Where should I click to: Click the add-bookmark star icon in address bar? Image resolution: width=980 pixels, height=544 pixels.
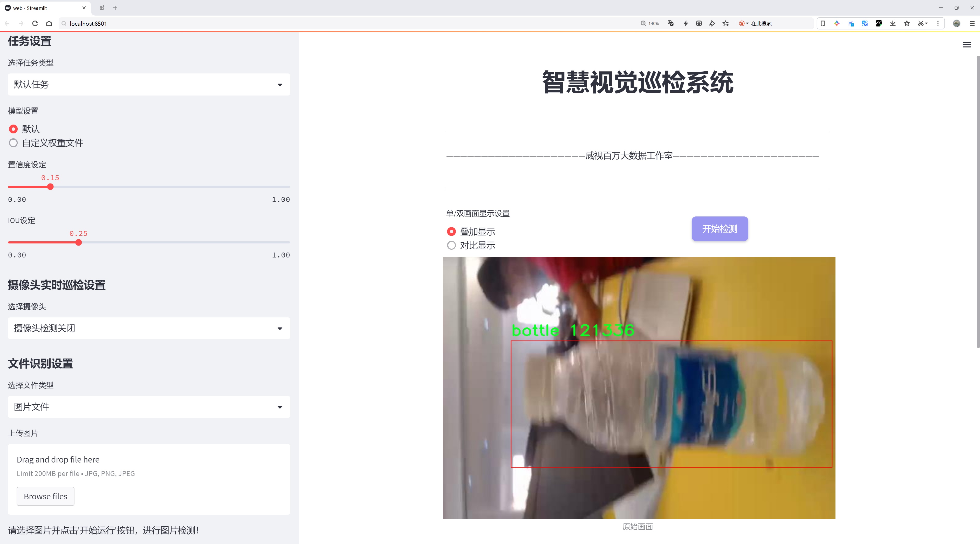(725, 24)
